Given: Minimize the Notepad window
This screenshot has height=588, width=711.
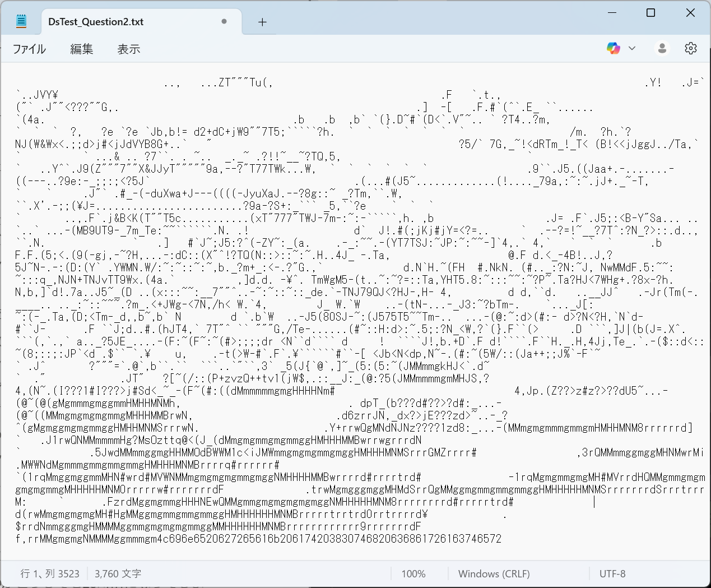Looking at the screenshot, I should 612,13.
